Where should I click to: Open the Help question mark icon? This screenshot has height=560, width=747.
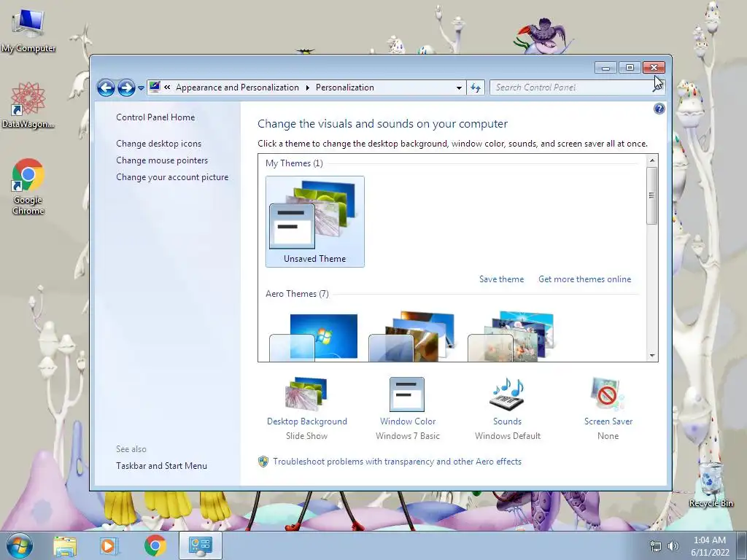point(659,109)
